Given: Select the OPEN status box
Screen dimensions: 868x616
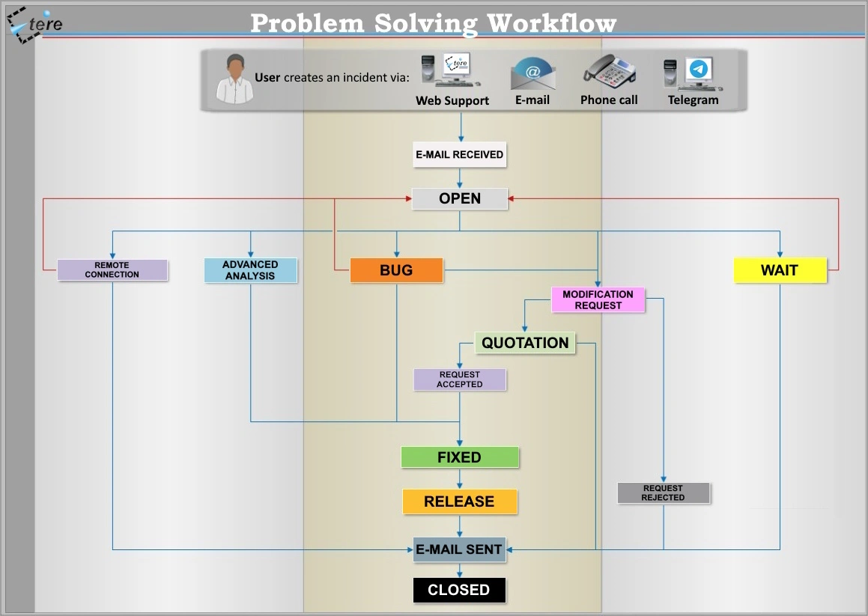Looking at the screenshot, I should (460, 198).
